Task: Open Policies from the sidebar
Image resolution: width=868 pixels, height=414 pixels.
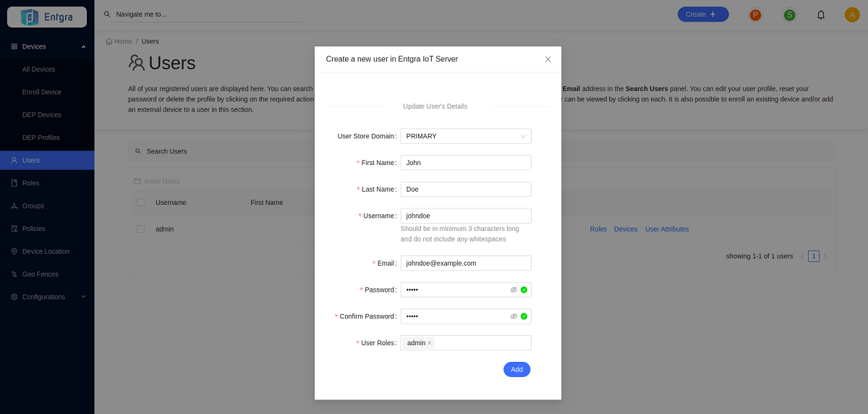Action: point(33,229)
